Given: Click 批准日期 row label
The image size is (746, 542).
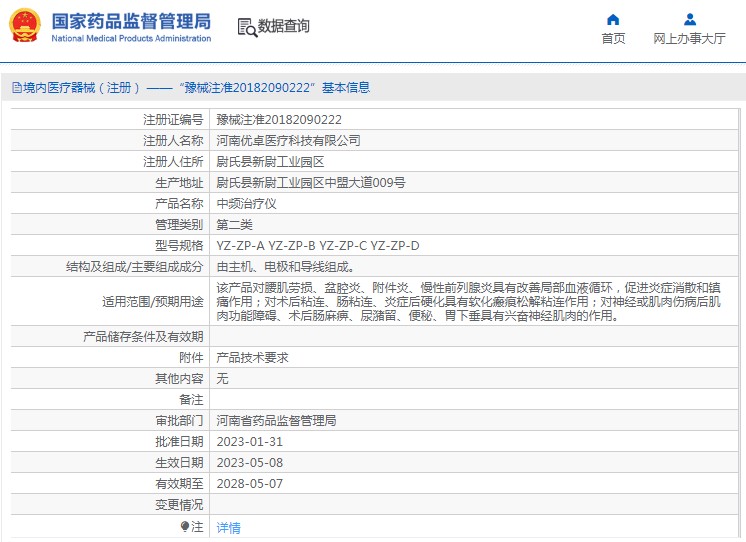Looking at the screenshot, I should pyautogui.click(x=179, y=442).
